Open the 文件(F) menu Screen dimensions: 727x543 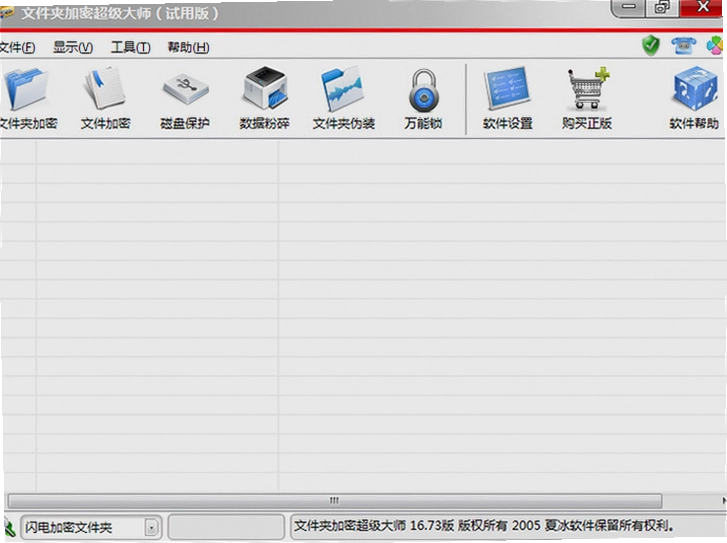17,47
